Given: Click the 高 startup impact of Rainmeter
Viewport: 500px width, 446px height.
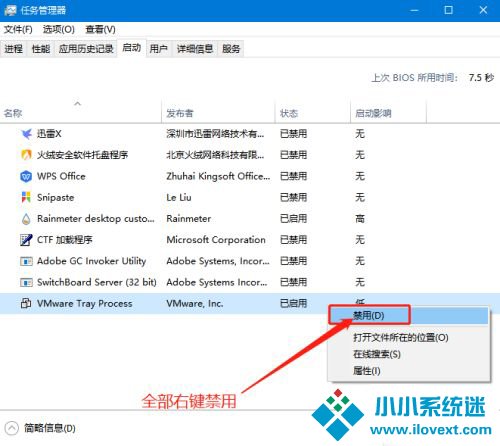Looking at the screenshot, I should coord(360,219).
